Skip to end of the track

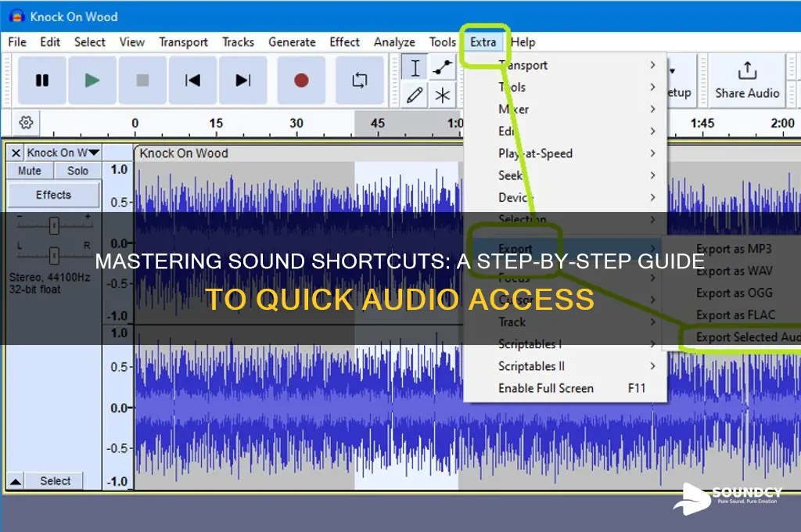[243, 81]
